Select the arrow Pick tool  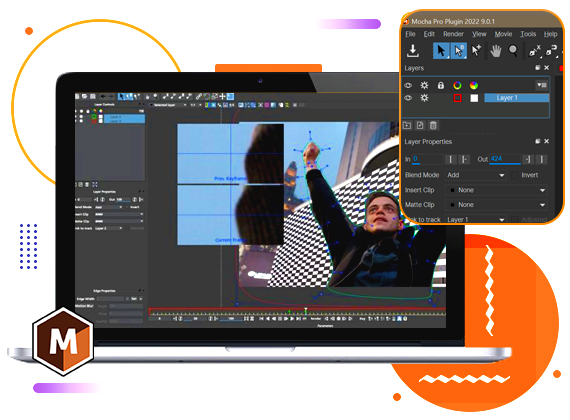point(441,51)
